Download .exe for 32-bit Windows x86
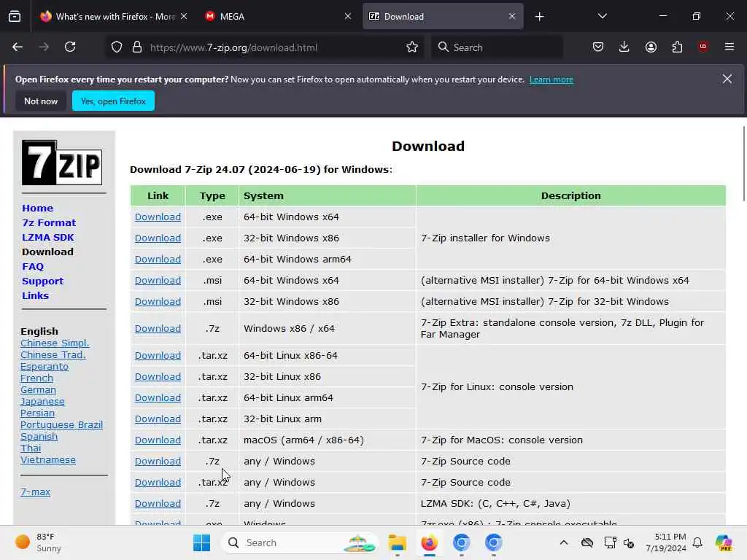The image size is (747, 560). pos(158,238)
